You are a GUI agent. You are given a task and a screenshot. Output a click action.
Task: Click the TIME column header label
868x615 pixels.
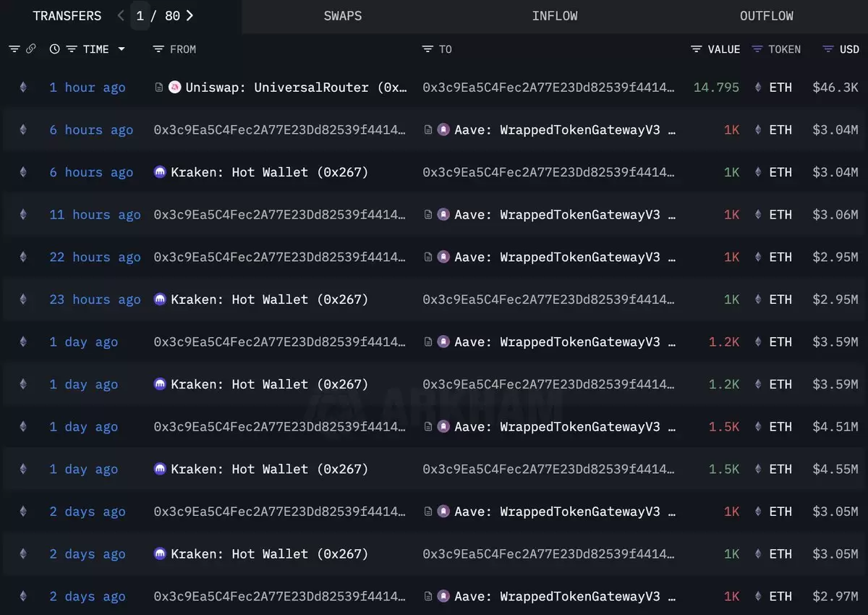tap(96, 49)
